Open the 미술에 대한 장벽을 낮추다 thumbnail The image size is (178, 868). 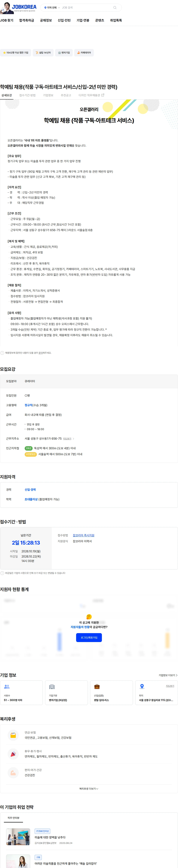pyautogui.click(x=18, y=837)
